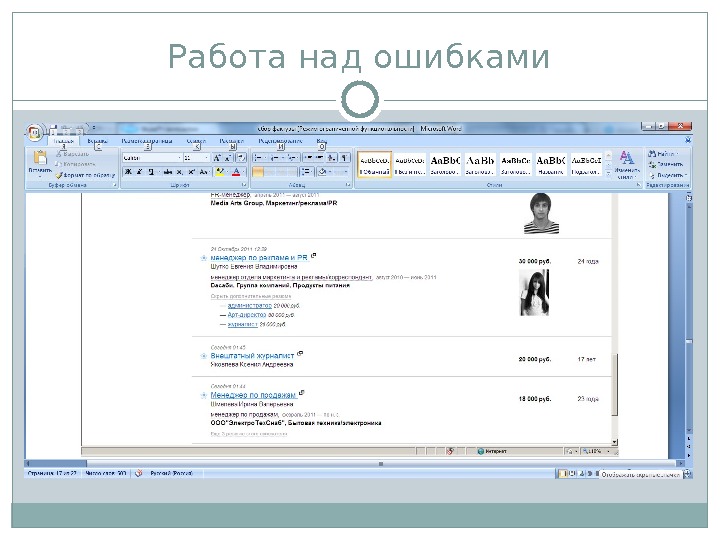Click the Grow Font icon
This screenshot has width=720, height=540.
pos(217,158)
